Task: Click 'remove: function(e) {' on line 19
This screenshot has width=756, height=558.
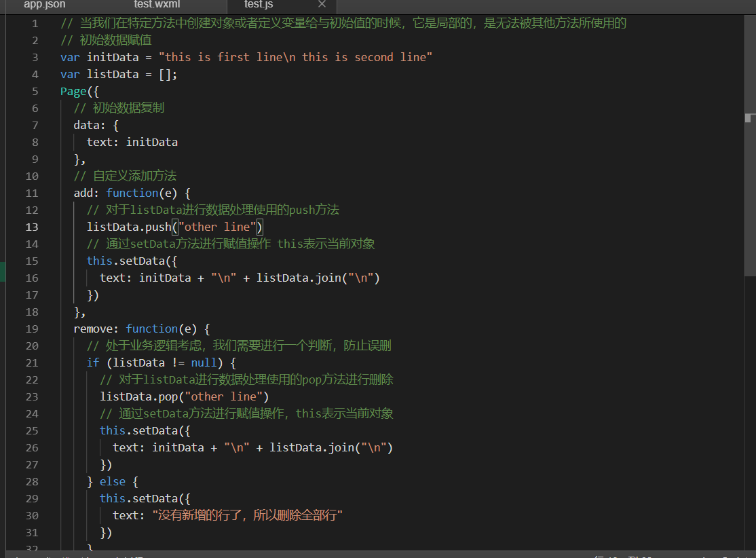Action: click(x=142, y=329)
